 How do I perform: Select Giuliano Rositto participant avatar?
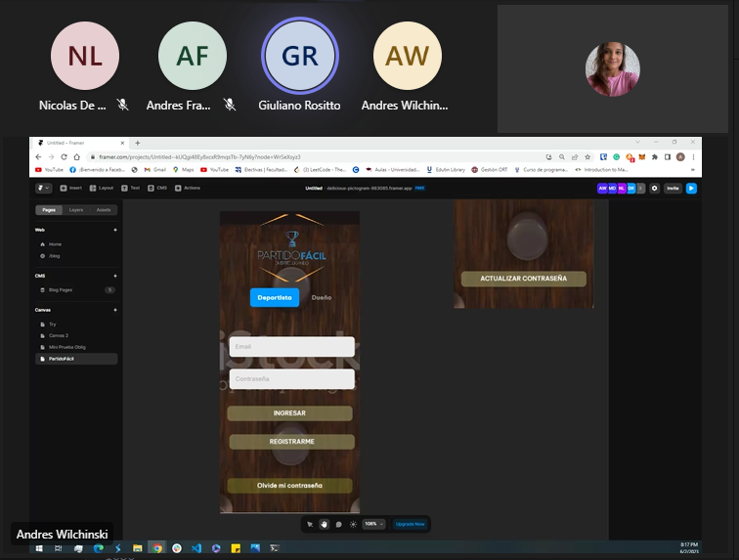point(300,56)
